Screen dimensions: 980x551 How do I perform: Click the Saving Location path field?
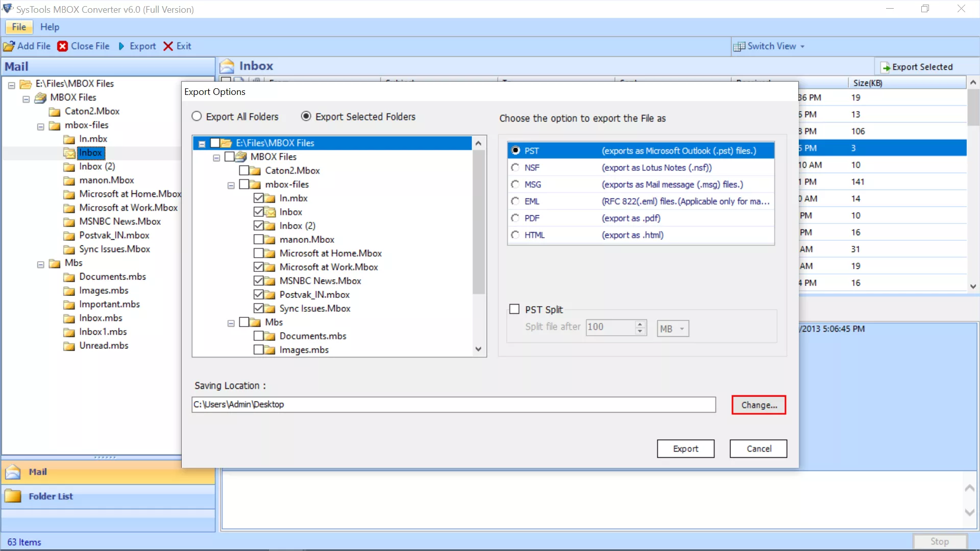pos(454,405)
